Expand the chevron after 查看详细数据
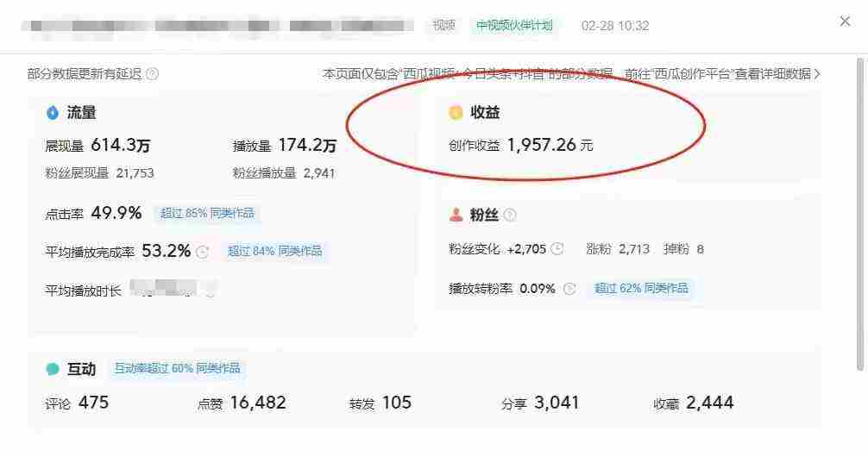Viewport: 868px width, 456px height. (817, 73)
